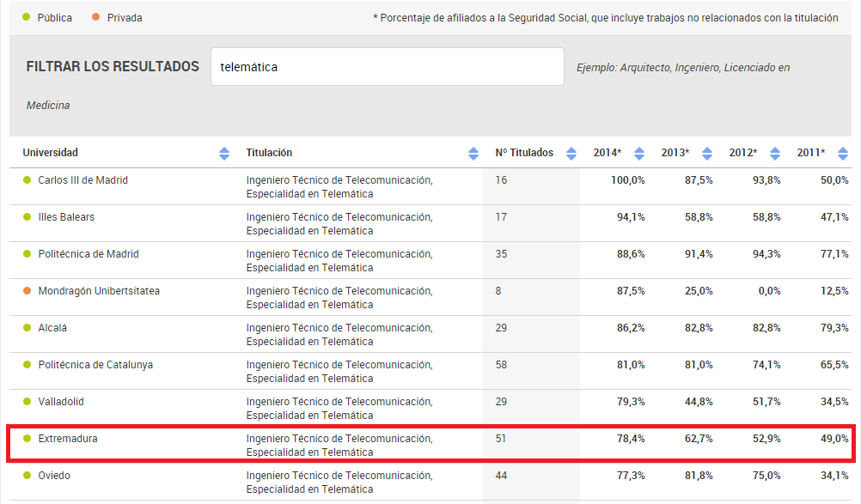
Task: Select Mondragón Unibertsitatea university
Action: pos(99,291)
